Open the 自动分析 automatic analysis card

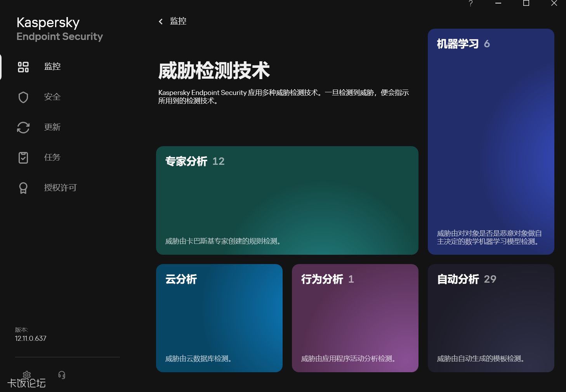(491, 318)
